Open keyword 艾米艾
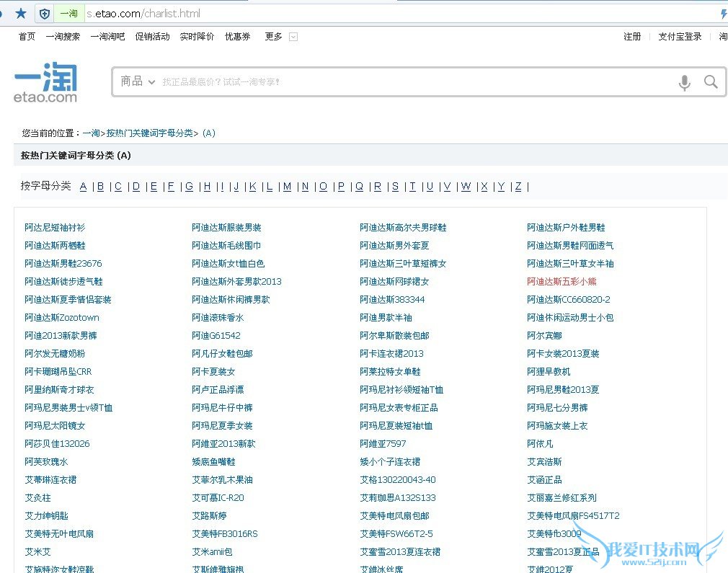This screenshot has width=728, height=573. click(x=37, y=552)
